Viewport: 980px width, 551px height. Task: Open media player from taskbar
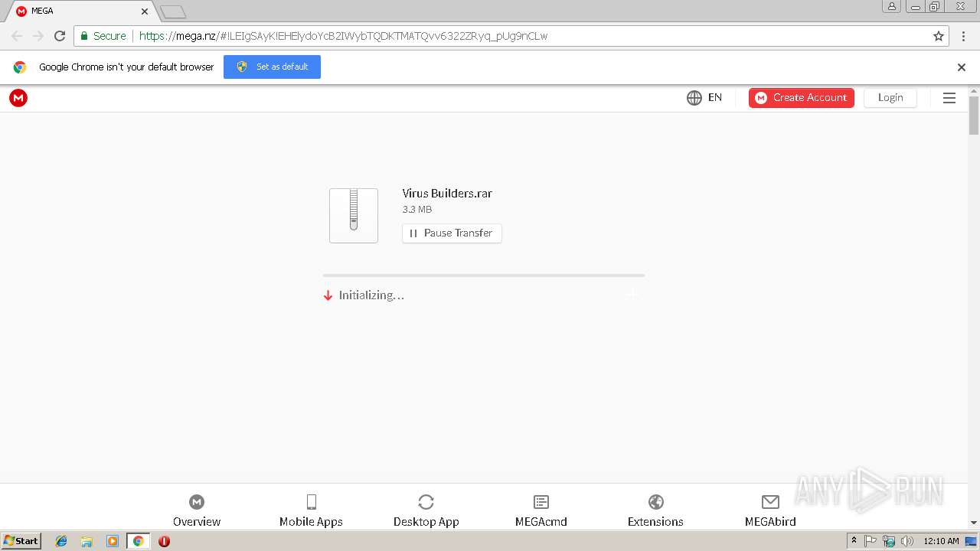click(113, 541)
